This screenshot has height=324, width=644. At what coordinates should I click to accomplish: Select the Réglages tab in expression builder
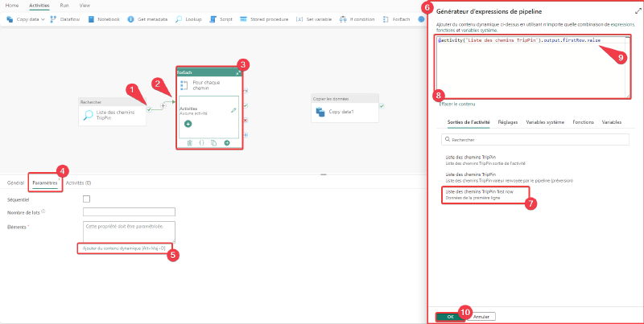tap(508, 122)
